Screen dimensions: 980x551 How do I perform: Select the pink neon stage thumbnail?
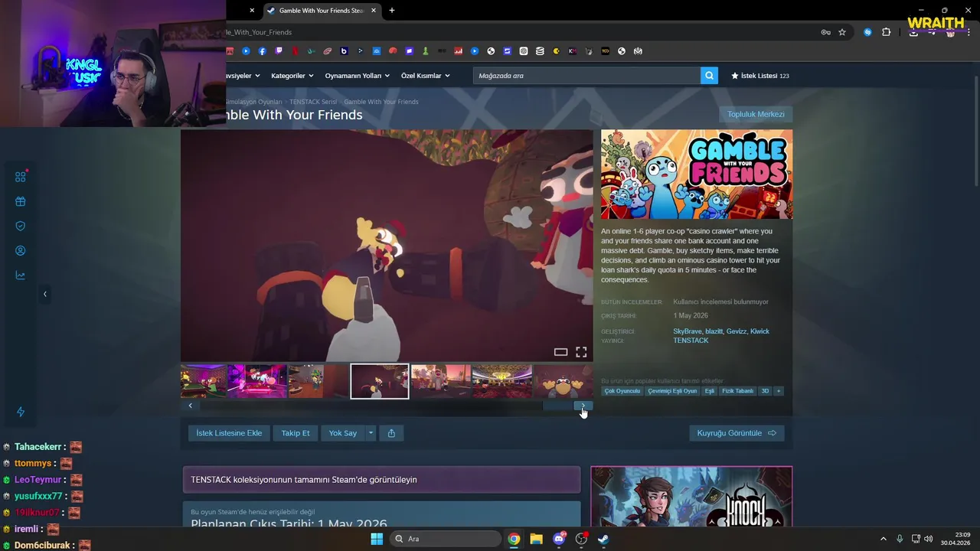(257, 381)
